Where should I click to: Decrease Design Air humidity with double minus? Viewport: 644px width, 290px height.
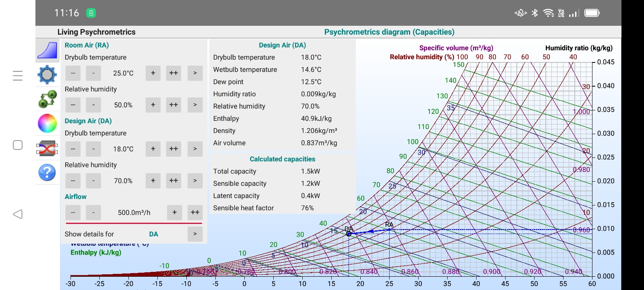[73, 180]
